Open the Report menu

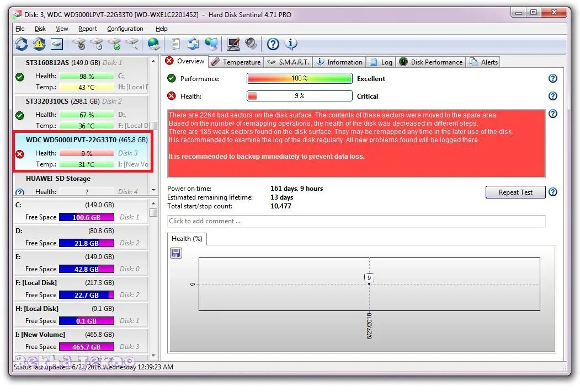coord(88,29)
